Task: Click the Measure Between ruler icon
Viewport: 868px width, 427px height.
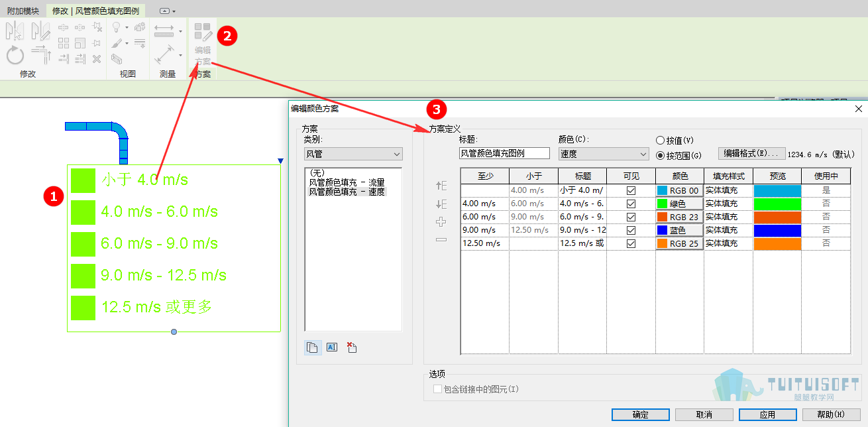Action: 164,30
